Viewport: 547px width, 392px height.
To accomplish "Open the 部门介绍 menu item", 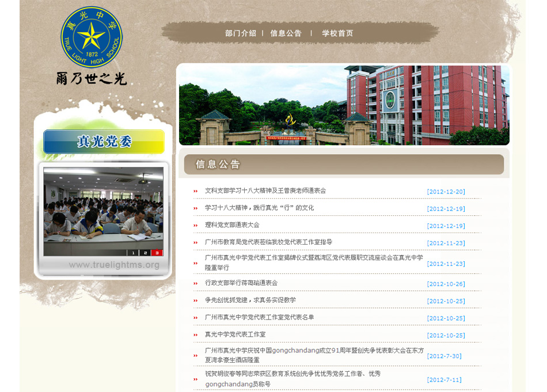I will [240, 33].
